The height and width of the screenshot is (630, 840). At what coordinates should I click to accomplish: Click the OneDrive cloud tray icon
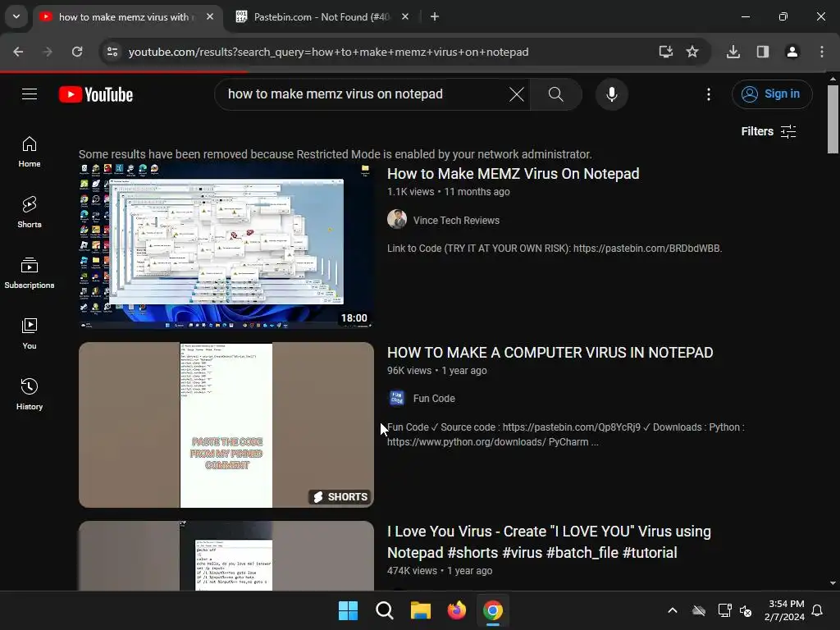pos(699,610)
